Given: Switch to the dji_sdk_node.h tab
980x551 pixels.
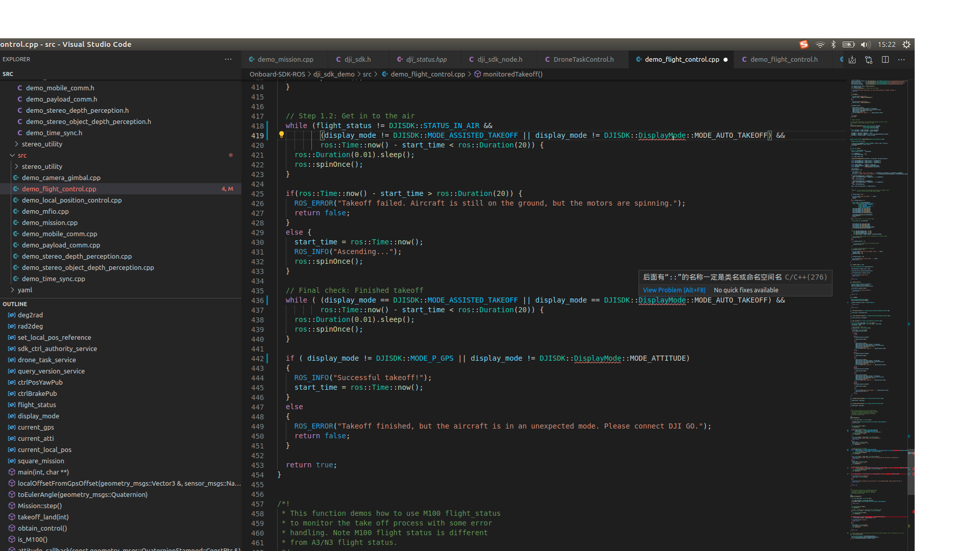Looking at the screenshot, I should tap(500, 60).
